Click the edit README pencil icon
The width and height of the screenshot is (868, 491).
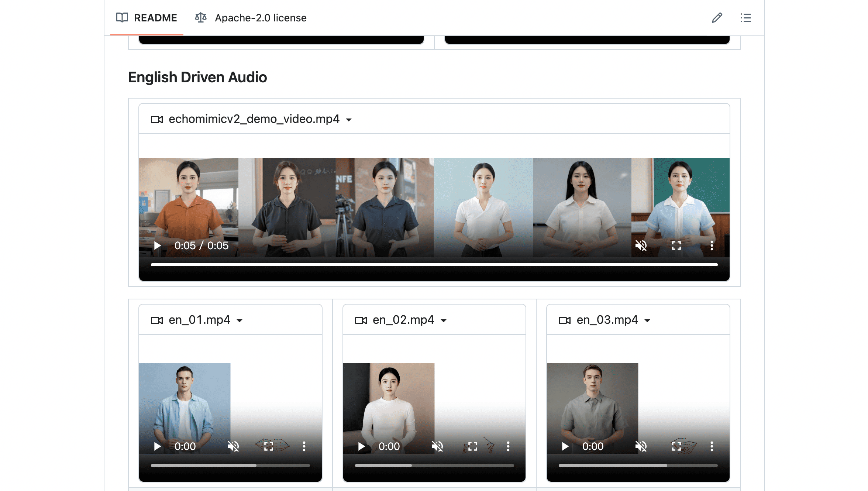coord(717,18)
